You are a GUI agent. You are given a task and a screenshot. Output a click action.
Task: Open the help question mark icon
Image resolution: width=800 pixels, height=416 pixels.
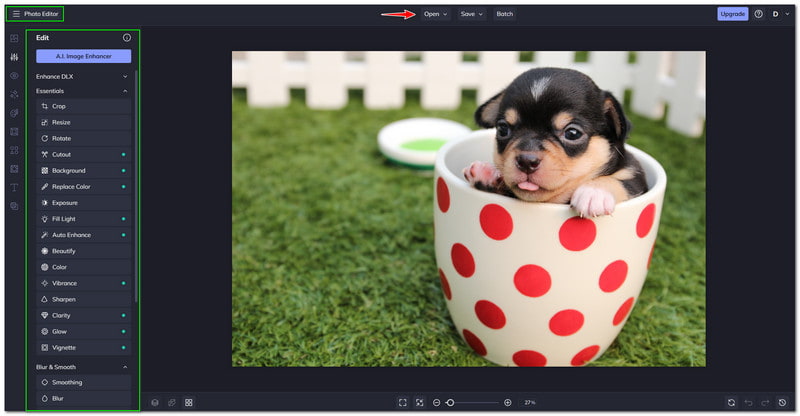pyautogui.click(x=759, y=14)
